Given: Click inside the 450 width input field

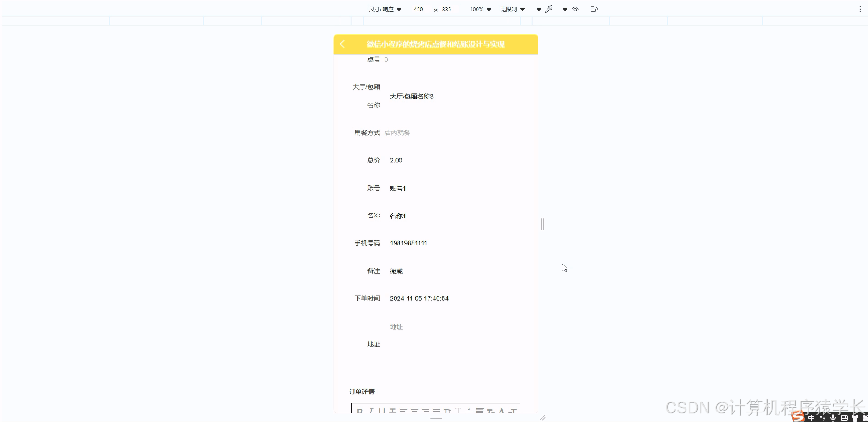Looking at the screenshot, I should click(418, 9).
